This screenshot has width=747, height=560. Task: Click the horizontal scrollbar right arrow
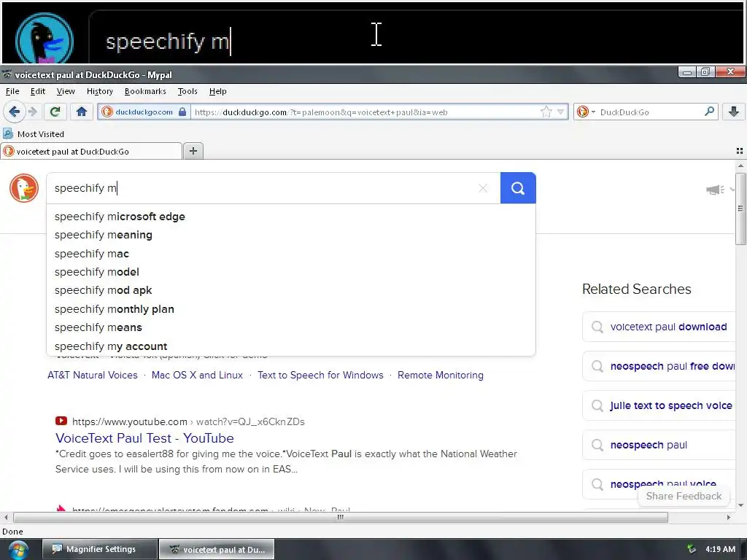pos(729,517)
